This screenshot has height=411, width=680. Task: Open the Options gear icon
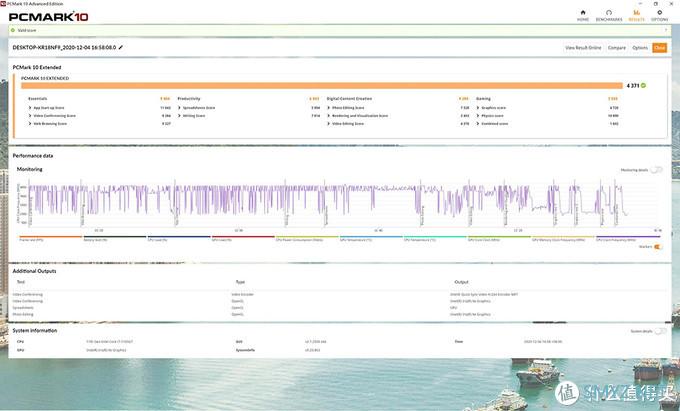(x=660, y=15)
